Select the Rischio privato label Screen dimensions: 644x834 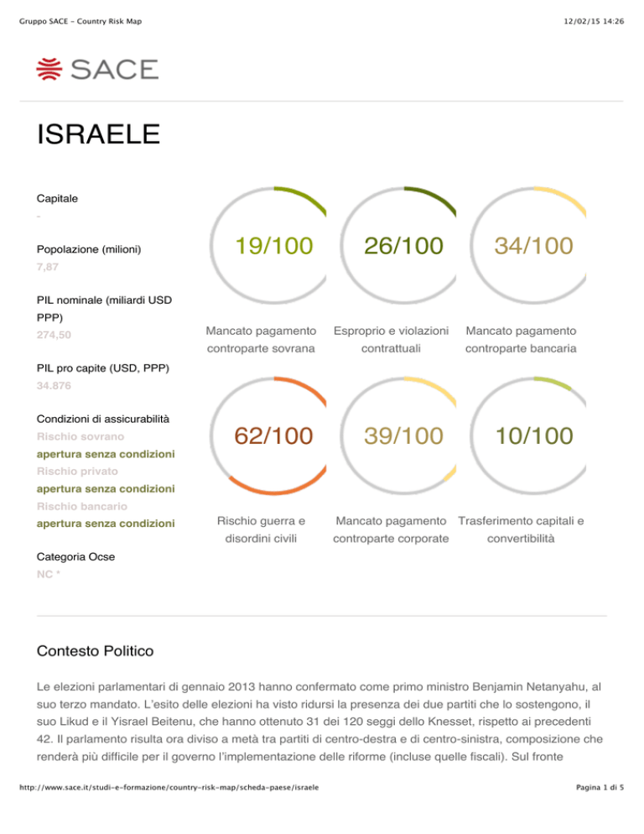point(77,472)
